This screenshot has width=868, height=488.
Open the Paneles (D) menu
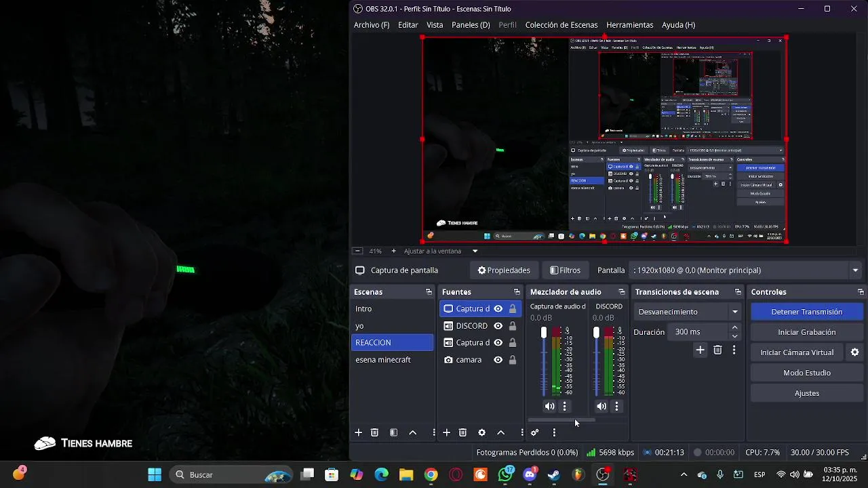471,25
